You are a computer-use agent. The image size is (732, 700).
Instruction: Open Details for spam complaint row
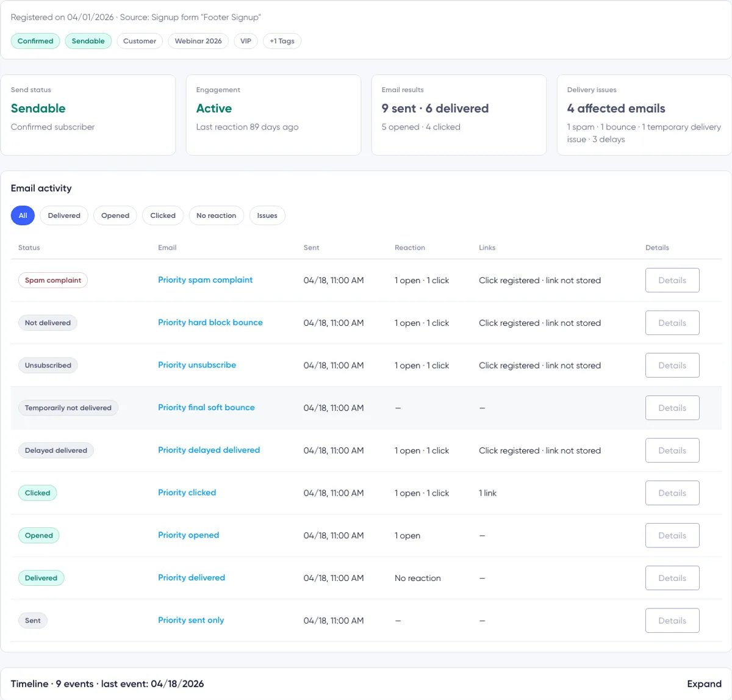coord(672,280)
